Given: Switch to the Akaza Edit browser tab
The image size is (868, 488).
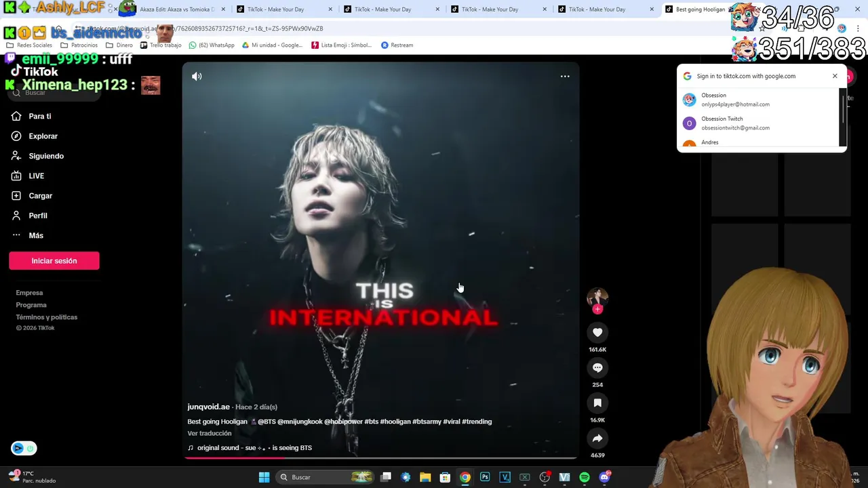Looking at the screenshot, I should (177, 9).
